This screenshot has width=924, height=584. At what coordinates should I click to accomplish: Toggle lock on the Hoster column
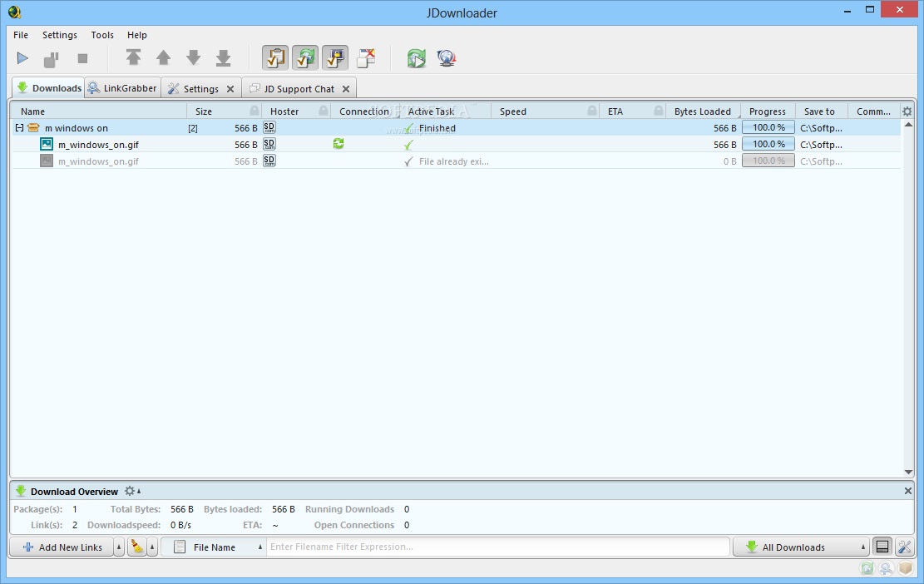pyautogui.click(x=324, y=111)
